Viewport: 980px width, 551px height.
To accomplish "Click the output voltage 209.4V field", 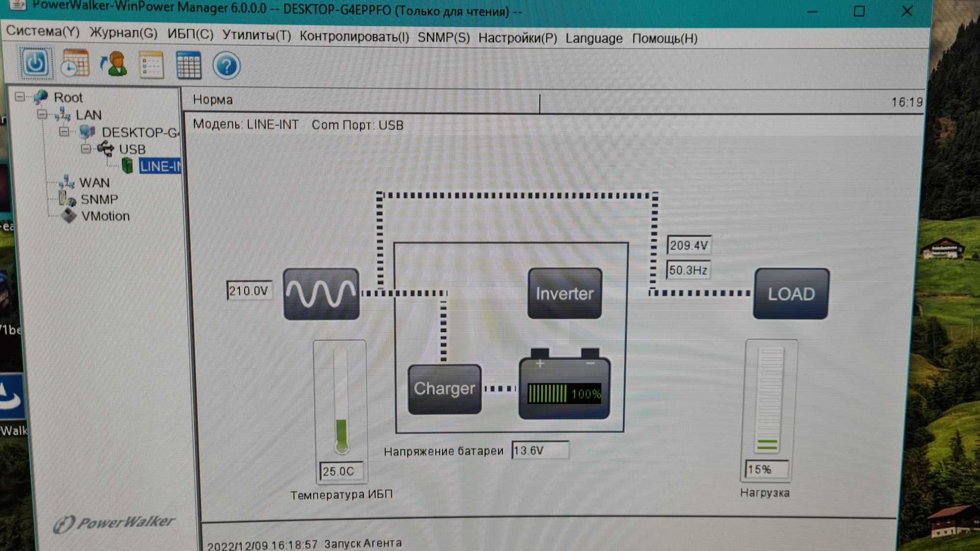I will (x=688, y=245).
